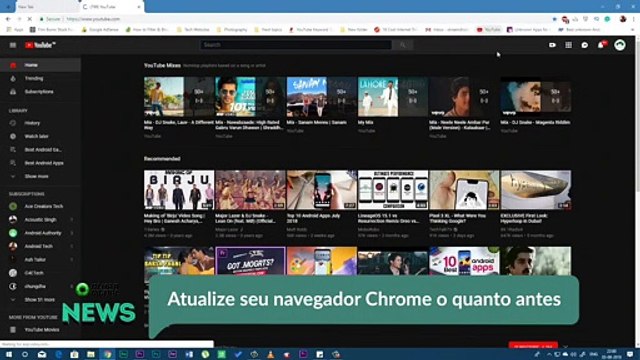
Task: Open the notifications bell
Action: point(602,45)
